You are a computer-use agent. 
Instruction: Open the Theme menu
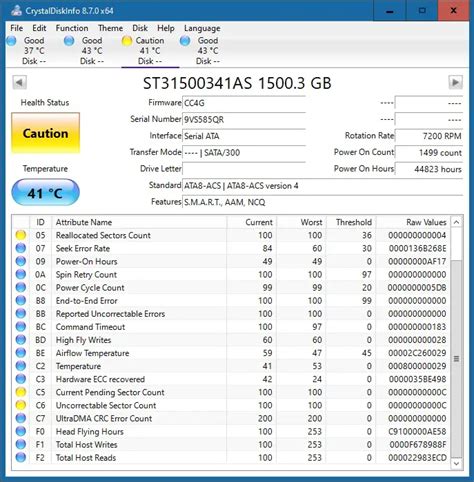point(110,28)
